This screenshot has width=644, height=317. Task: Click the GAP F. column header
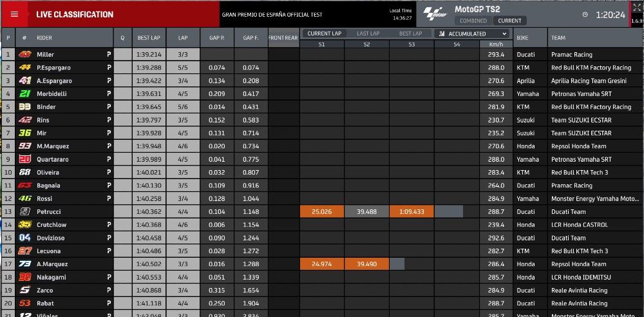point(251,38)
